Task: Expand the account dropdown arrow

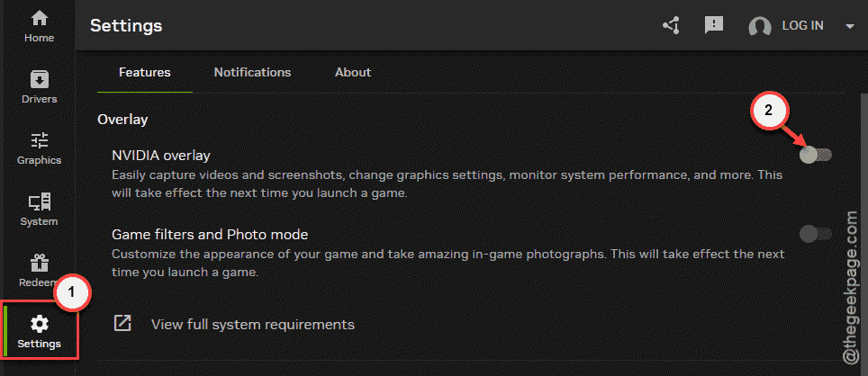Action: coord(850,26)
